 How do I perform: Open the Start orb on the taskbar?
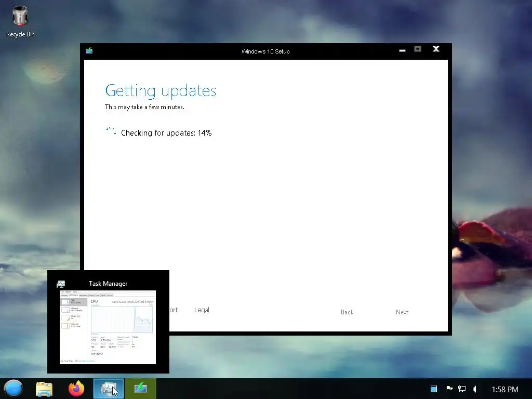(x=13, y=389)
